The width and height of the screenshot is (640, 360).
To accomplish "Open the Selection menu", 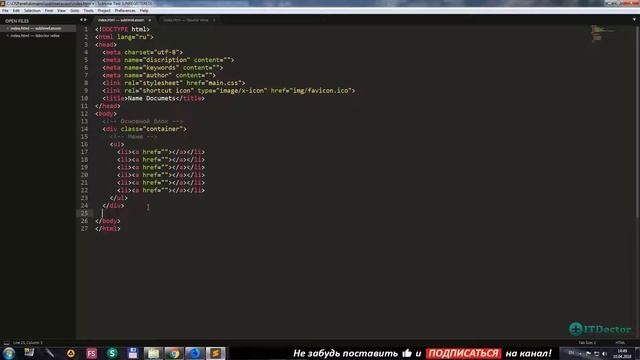I will (32, 11).
